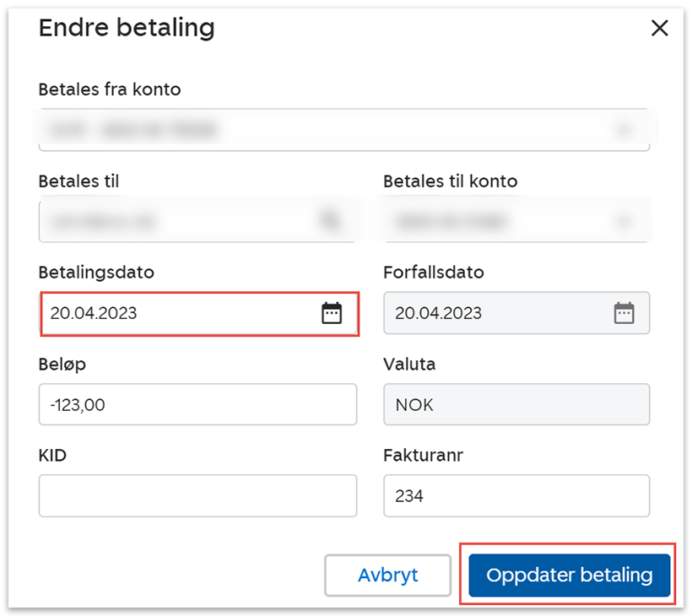Click the search magnifier in Betales til
Image resolution: width=692 pixels, height=616 pixels.
click(x=330, y=221)
